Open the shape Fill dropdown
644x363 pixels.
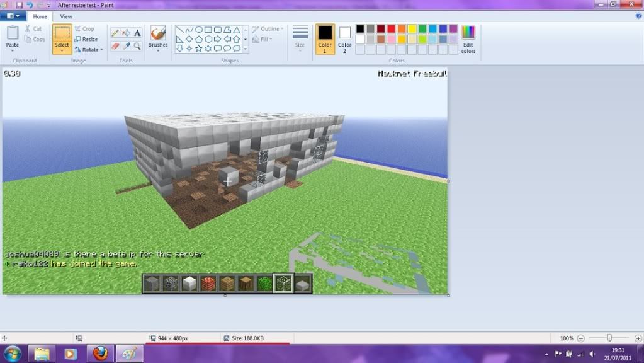(x=262, y=40)
